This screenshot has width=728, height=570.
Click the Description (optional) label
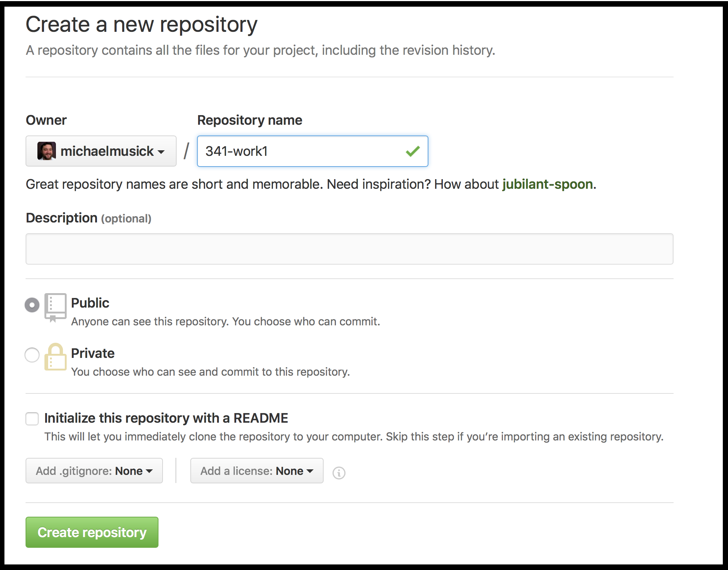pyautogui.click(x=89, y=218)
